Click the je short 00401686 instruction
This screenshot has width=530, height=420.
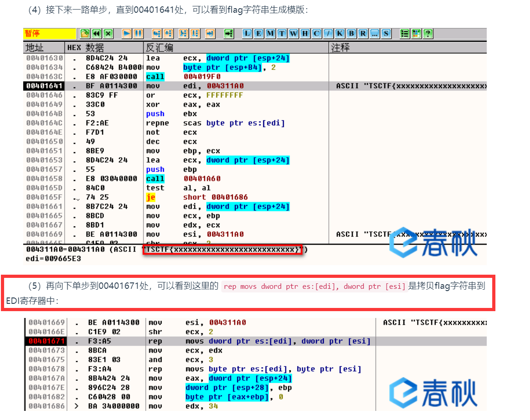coord(201,197)
